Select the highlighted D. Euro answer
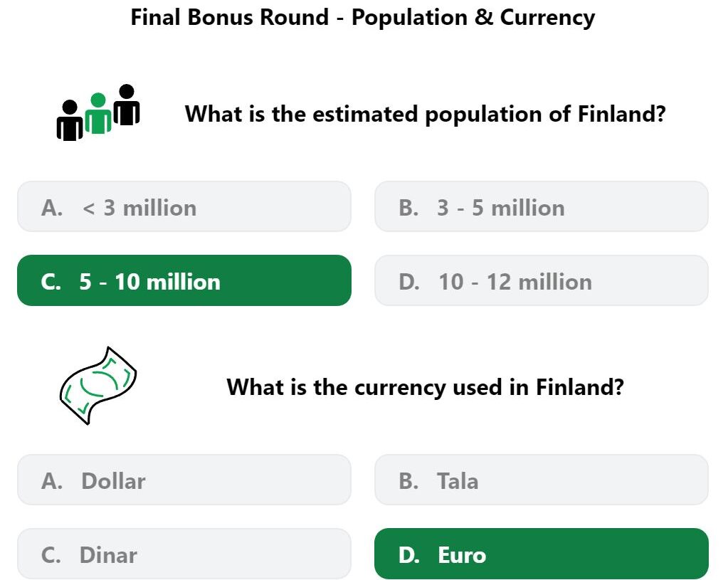 [542, 554]
